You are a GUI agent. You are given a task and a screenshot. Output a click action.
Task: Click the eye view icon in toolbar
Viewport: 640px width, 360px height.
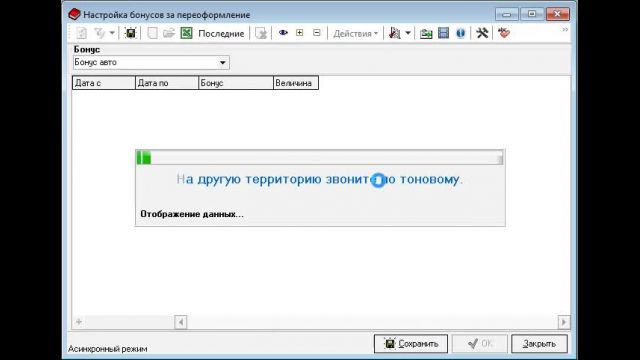pos(283,33)
